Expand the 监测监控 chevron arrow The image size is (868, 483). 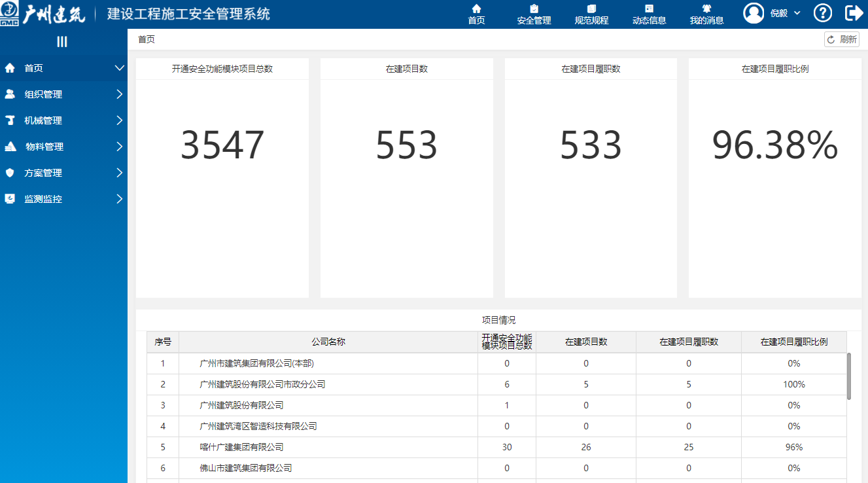click(x=119, y=199)
